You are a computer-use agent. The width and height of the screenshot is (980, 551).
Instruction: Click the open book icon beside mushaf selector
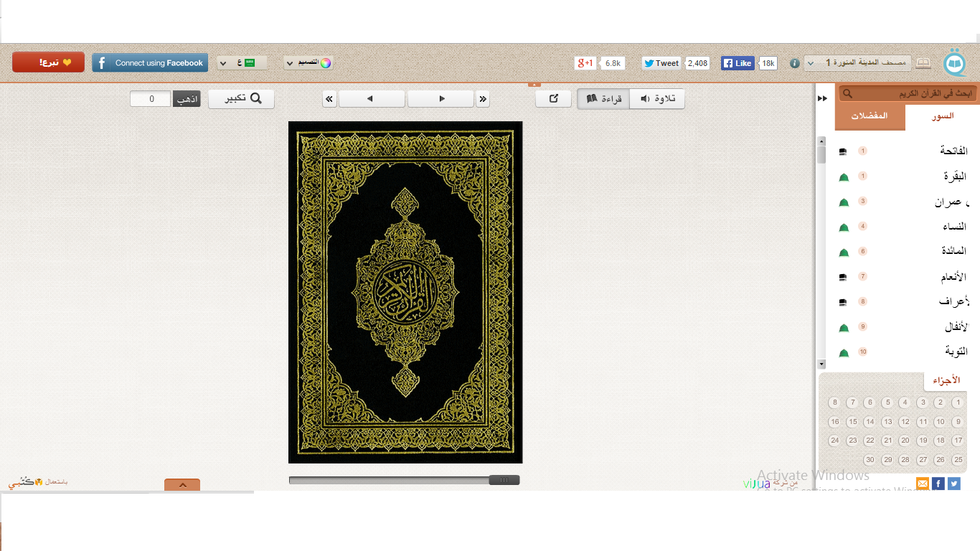tap(923, 63)
